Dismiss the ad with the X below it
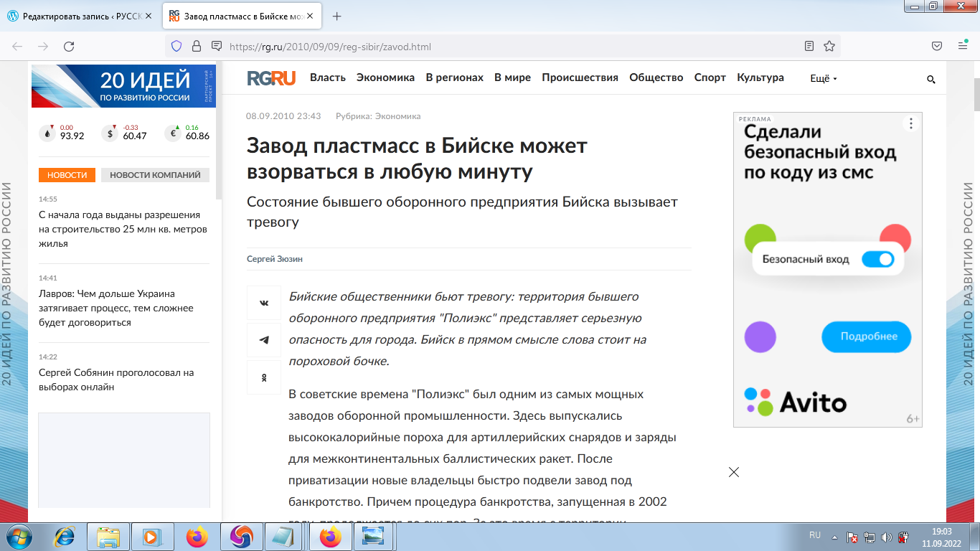Image resolution: width=980 pixels, height=551 pixels. (x=733, y=472)
